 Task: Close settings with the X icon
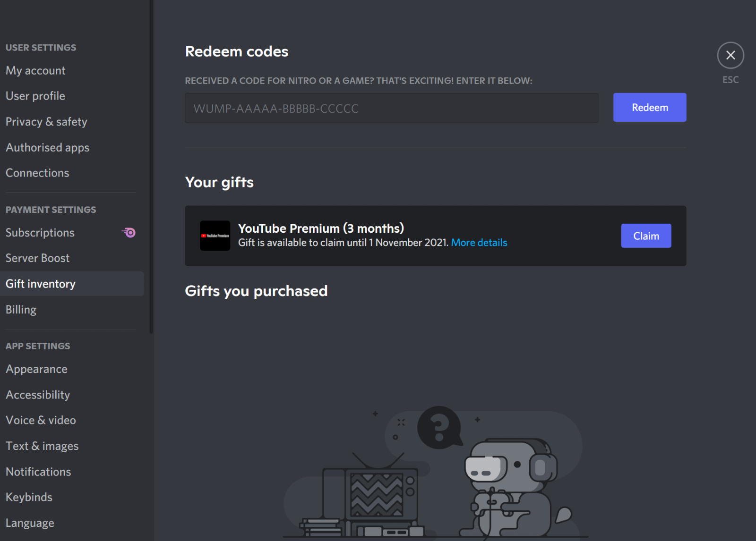coord(730,55)
